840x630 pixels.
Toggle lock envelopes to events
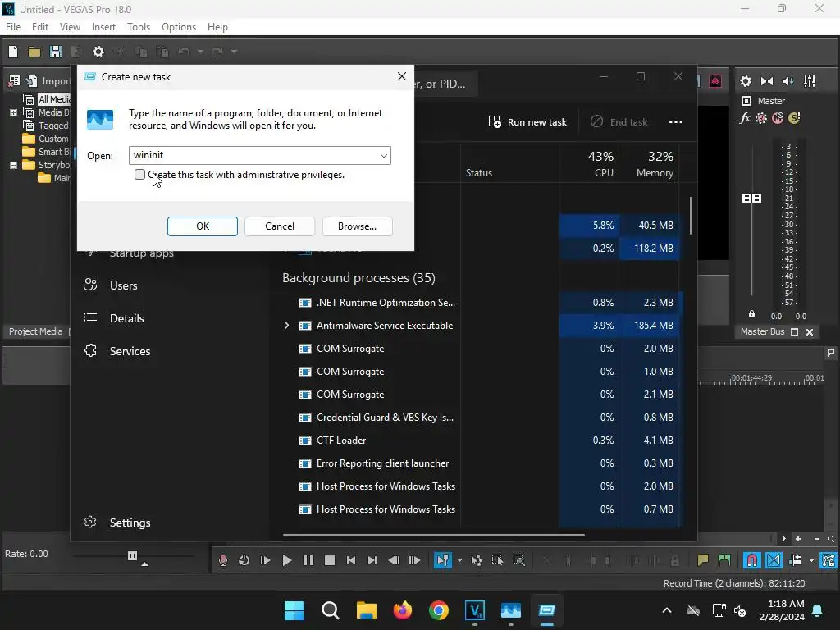pyautogui.click(x=829, y=560)
